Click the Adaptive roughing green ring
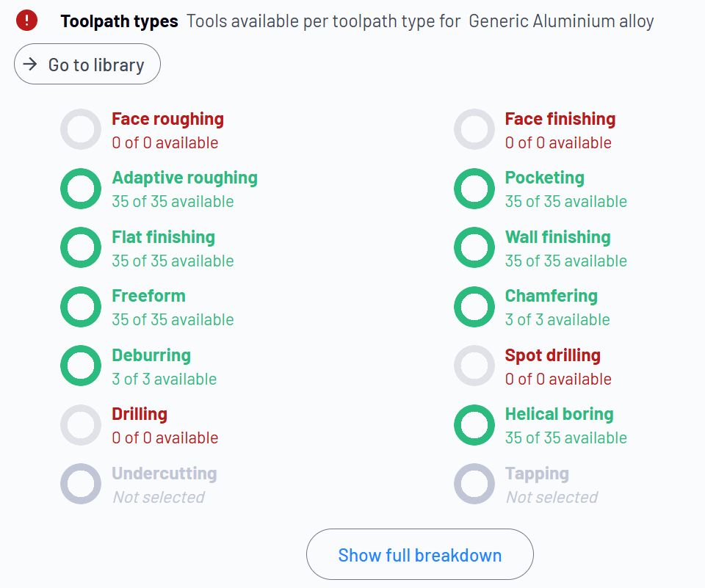 81,189
